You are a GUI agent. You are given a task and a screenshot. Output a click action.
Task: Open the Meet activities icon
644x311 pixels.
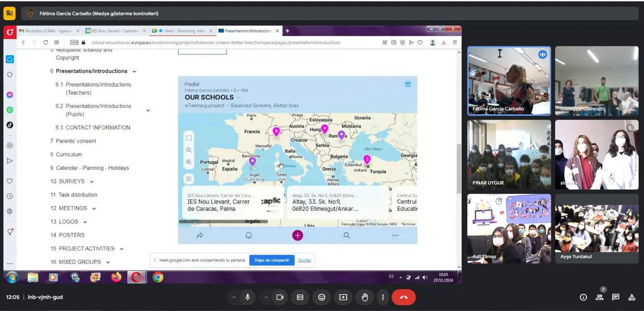(632, 297)
